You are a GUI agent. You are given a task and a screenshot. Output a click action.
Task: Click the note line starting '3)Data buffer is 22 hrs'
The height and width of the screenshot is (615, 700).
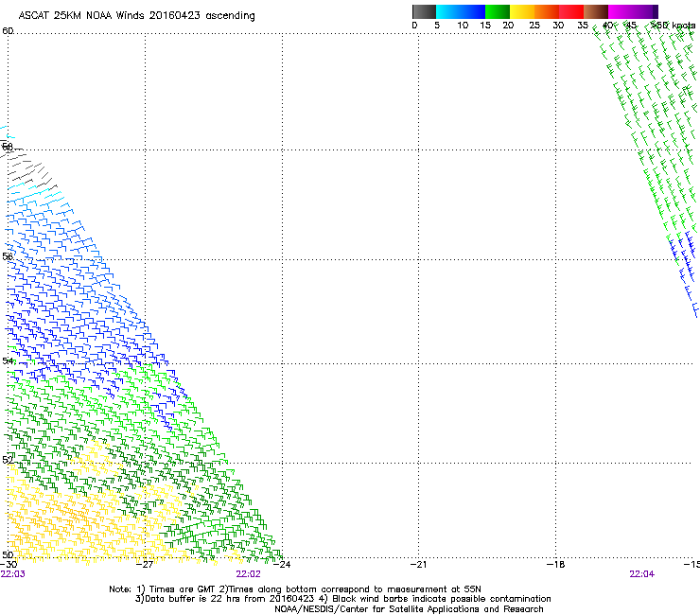coord(342,599)
